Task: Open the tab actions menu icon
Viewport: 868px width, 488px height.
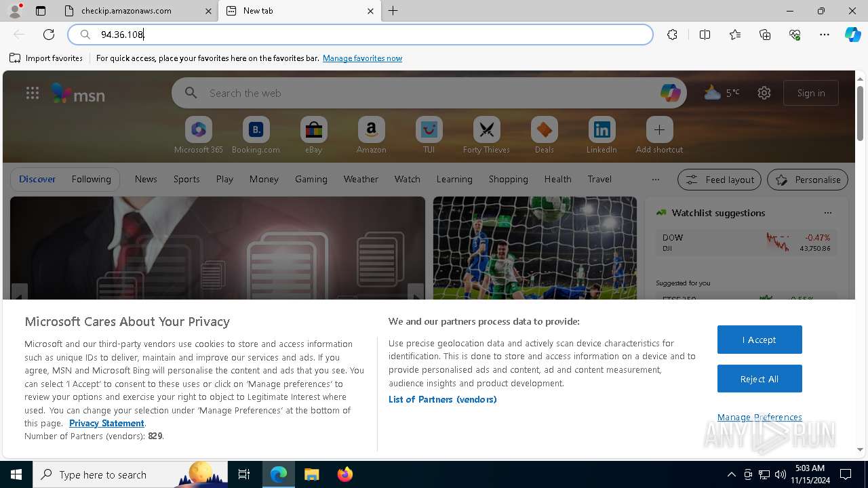Action: [x=41, y=11]
